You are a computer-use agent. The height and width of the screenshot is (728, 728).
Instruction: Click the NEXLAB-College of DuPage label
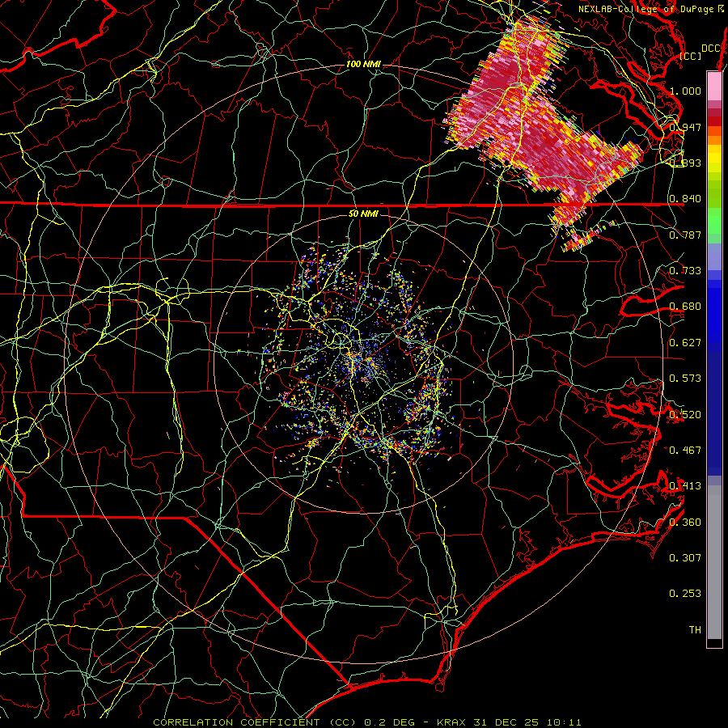point(645,9)
